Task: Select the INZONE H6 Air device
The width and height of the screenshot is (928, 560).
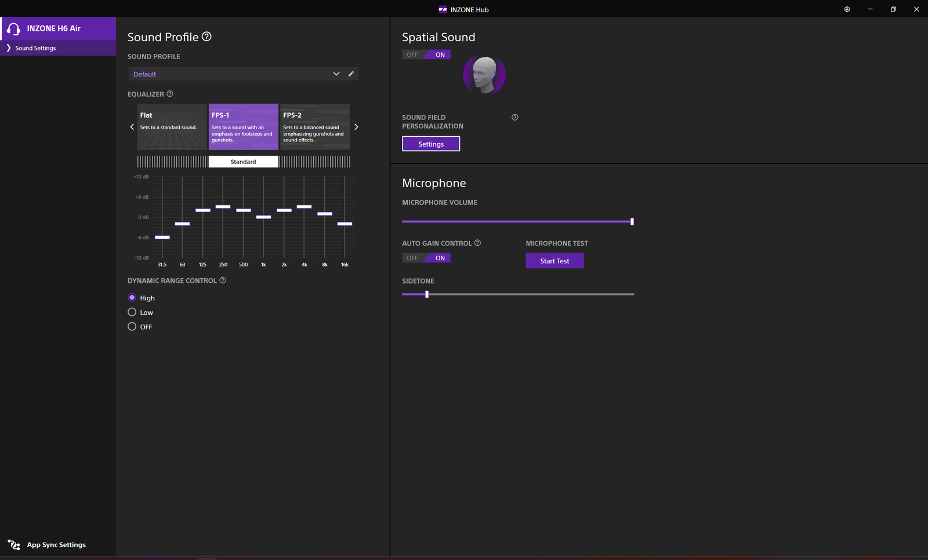Action: pyautogui.click(x=58, y=28)
